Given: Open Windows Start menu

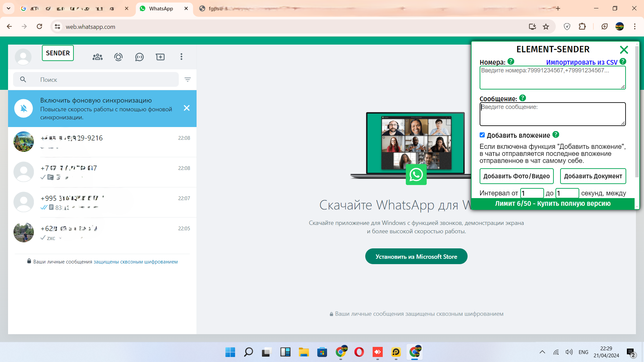Looking at the screenshot, I should pyautogui.click(x=230, y=352).
